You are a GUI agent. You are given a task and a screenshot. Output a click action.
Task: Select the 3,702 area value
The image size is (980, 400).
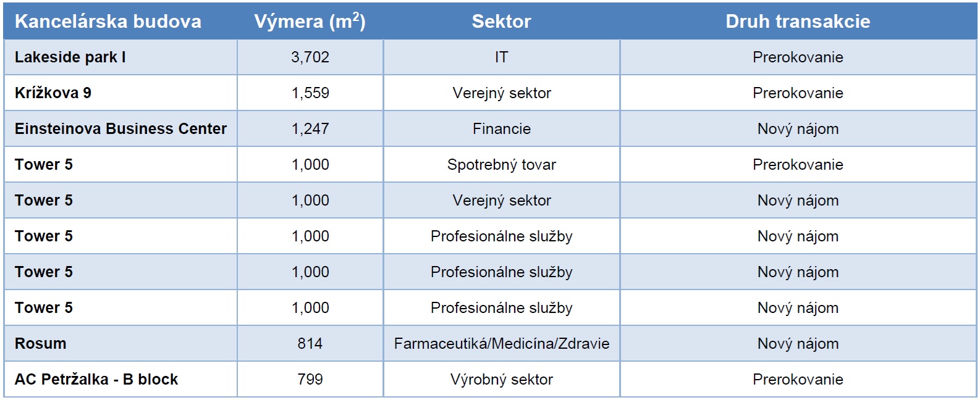pyautogui.click(x=310, y=57)
